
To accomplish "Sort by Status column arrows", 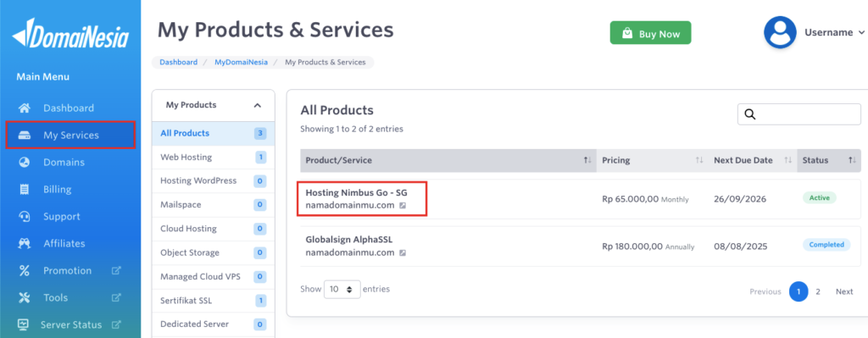I will click(852, 160).
